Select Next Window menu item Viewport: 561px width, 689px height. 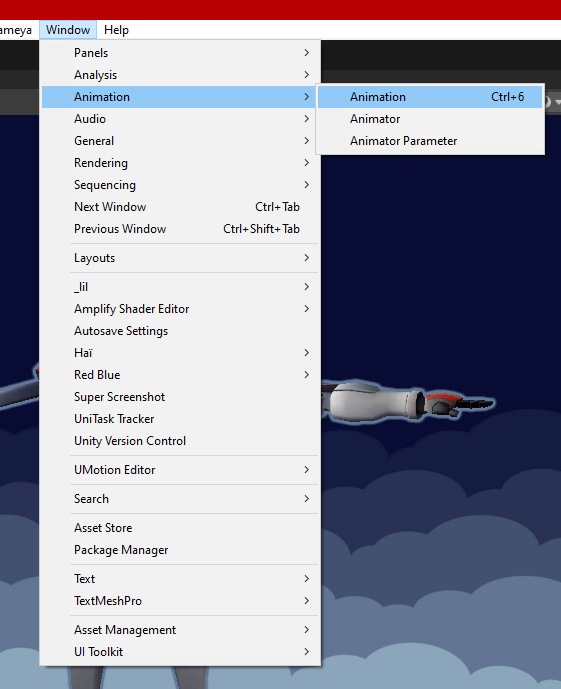coord(180,207)
